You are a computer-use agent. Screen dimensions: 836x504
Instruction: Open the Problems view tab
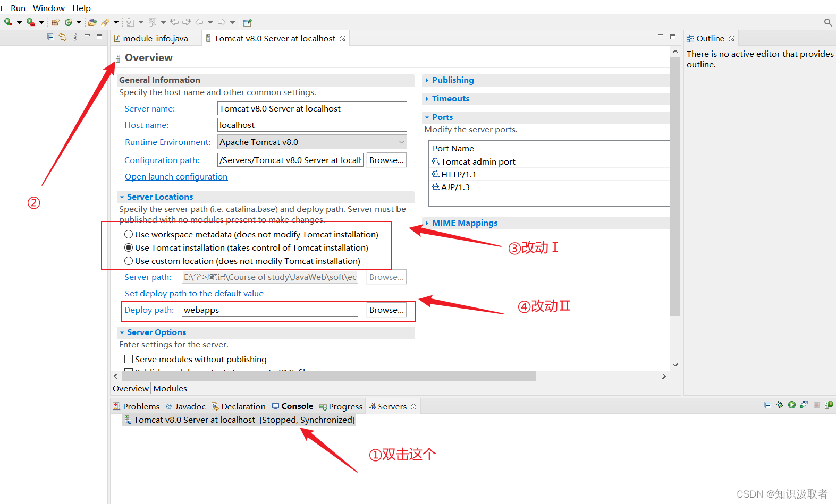click(136, 406)
